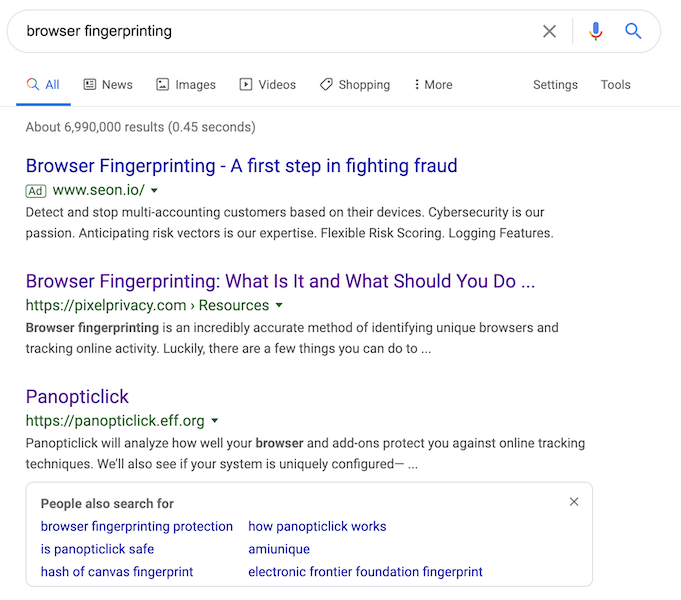Open the Browser Fingerprinting fraud ad link

click(241, 166)
